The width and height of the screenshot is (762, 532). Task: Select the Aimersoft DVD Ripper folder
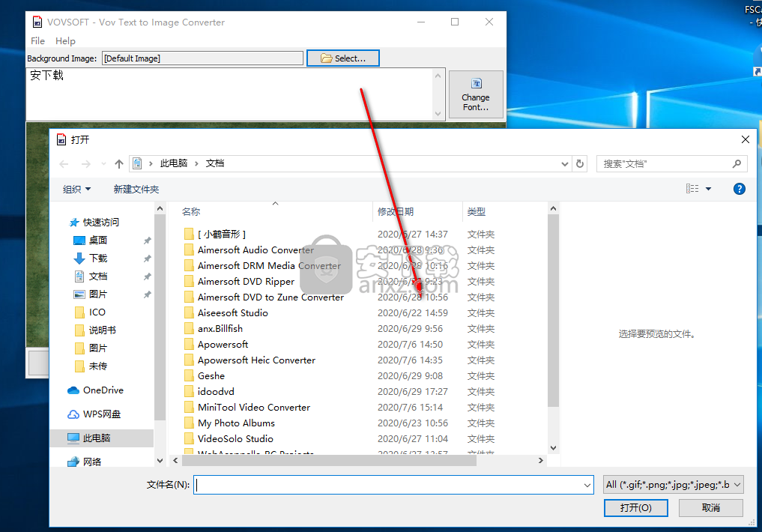pos(246,281)
